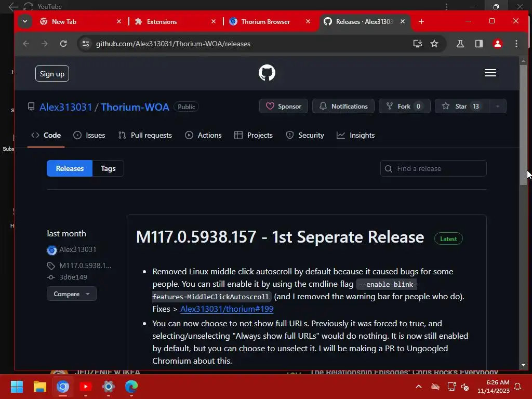The width and height of the screenshot is (532, 399).
Task: Open the Windows Start menu
Action: pos(17,387)
